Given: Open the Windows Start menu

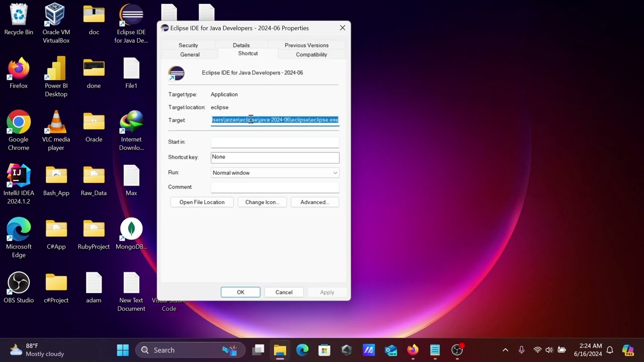Looking at the screenshot, I should click(x=123, y=350).
